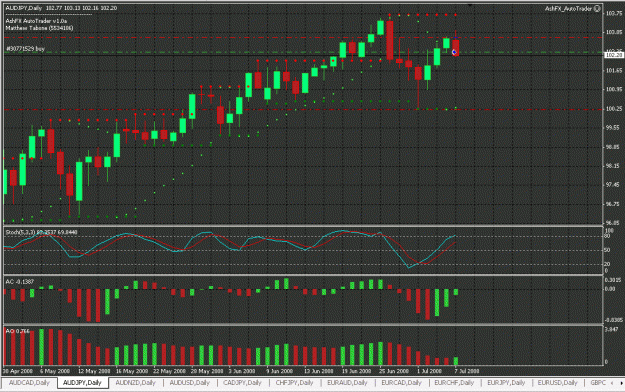Screen dimensions: 625x392
Task: Click the AC scale 0.3015 label
Action: (x=613, y=280)
